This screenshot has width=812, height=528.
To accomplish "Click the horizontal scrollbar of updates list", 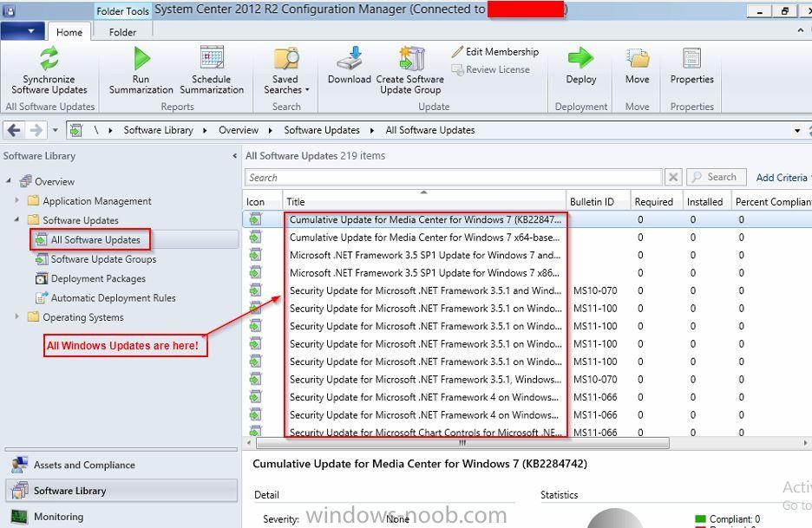I will click(462, 443).
